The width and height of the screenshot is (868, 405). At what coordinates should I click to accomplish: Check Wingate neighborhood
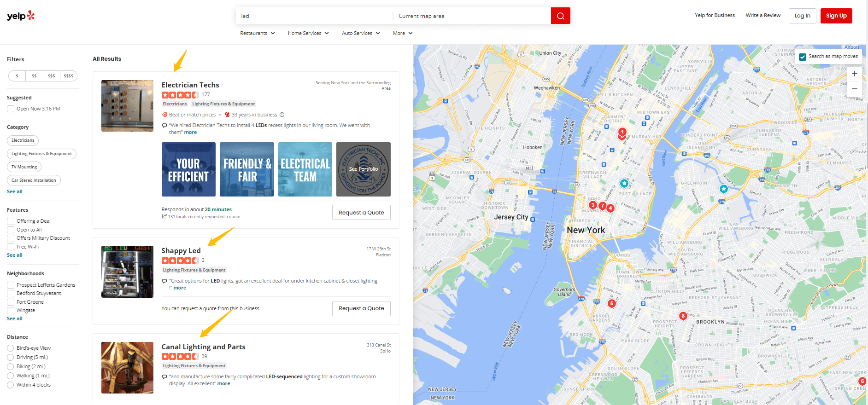(11, 310)
